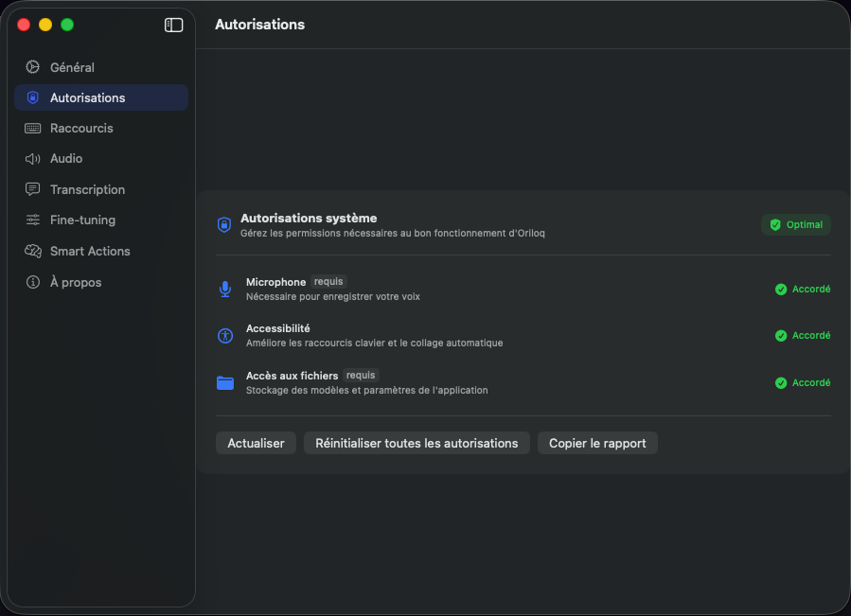
Task: Click the shield icon beside Autorisations système
Action: tap(224, 224)
